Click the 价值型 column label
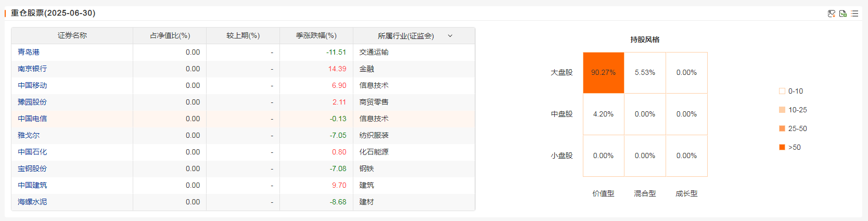 coord(603,193)
